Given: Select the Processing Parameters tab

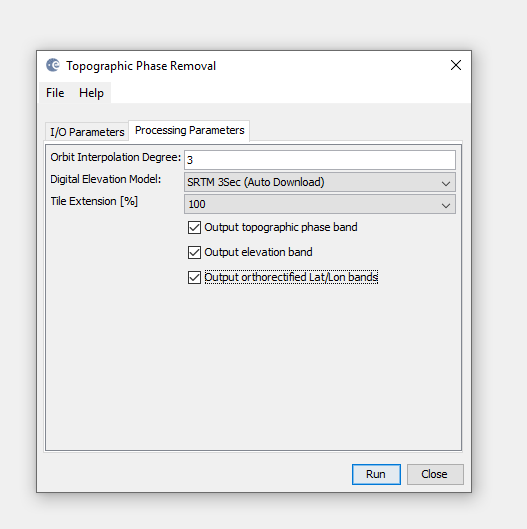Looking at the screenshot, I should pyautogui.click(x=190, y=130).
